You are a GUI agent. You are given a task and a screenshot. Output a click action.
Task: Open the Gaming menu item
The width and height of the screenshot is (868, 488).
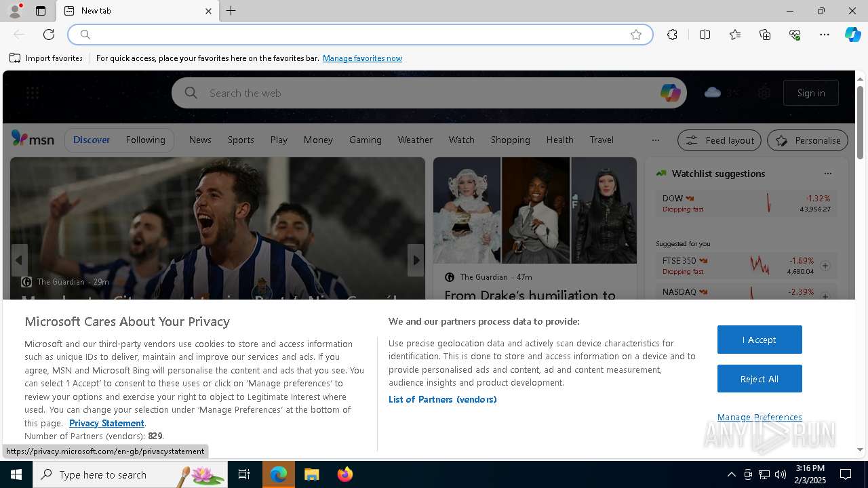click(x=366, y=140)
